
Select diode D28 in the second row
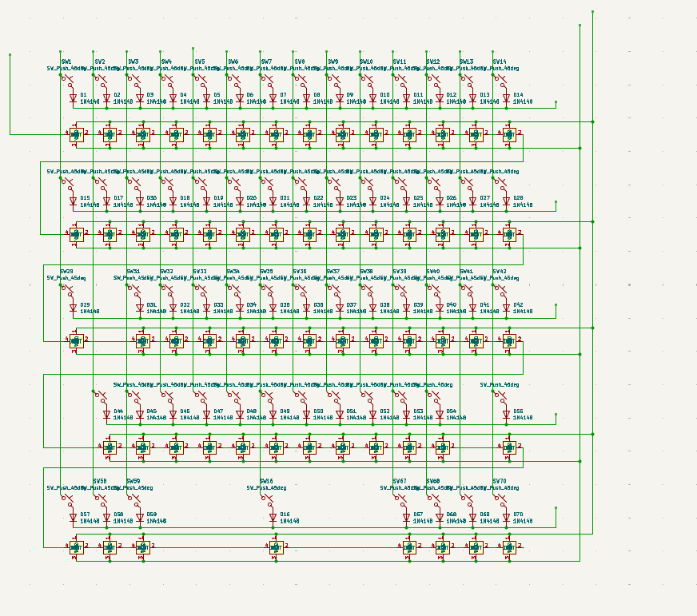505,201
